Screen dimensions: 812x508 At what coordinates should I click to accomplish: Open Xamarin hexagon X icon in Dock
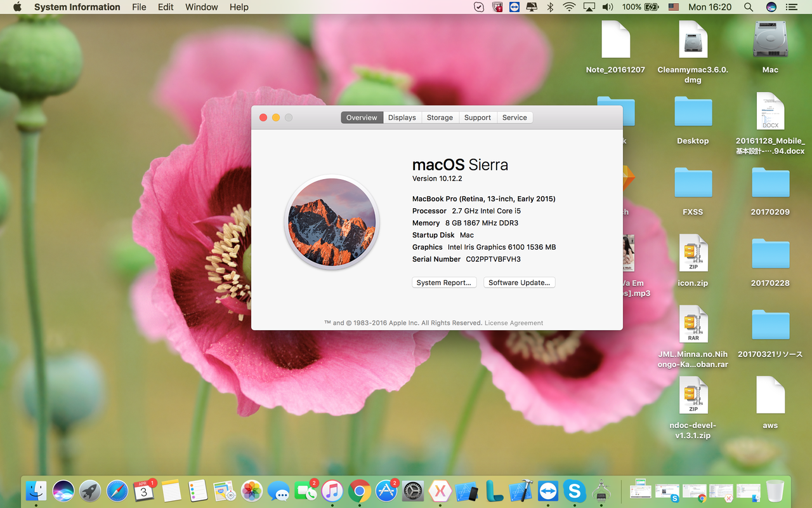tap(440, 490)
